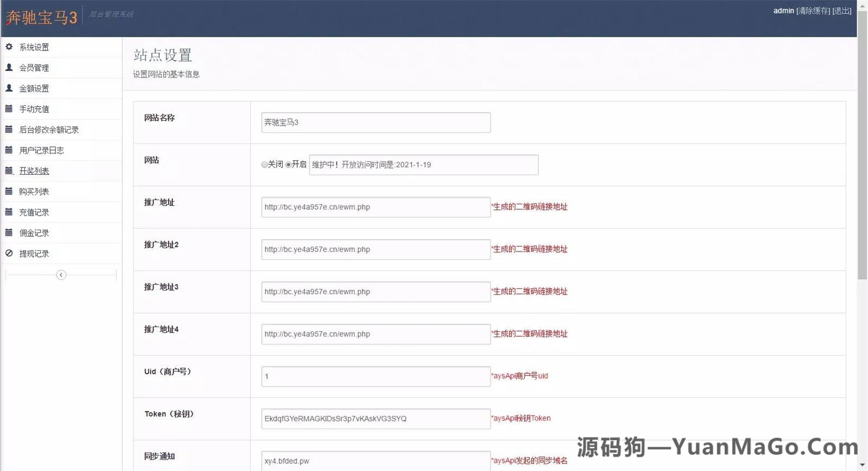Open 系统设置 menu item
Screen dimensions: 868x471
point(34,47)
